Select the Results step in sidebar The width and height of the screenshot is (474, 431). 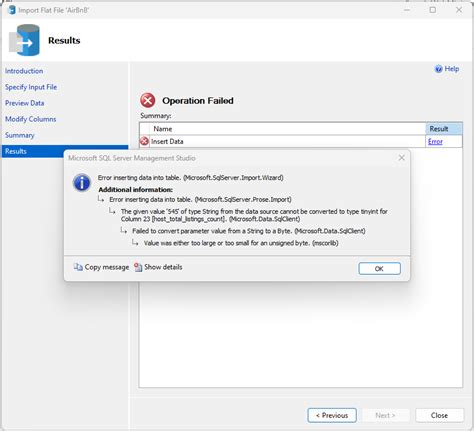(x=65, y=151)
